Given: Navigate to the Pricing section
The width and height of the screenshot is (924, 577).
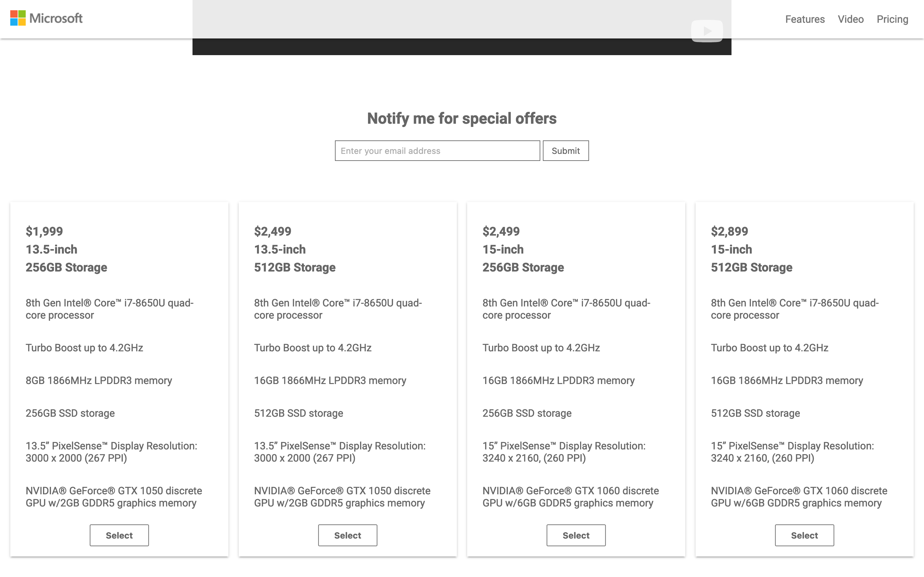Looking at the screenshot, I should 892,19.
